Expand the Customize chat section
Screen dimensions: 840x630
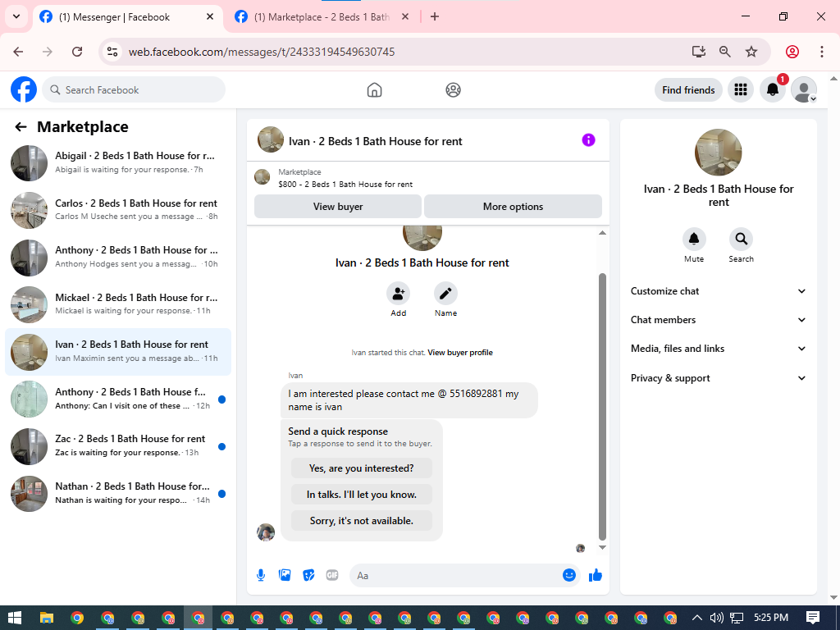719,291
